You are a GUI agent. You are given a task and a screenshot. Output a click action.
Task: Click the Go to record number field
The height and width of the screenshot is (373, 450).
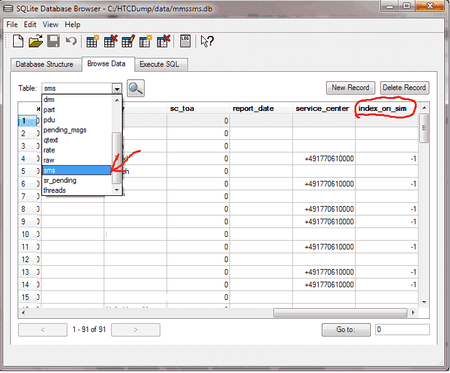[x=402, y=330]
